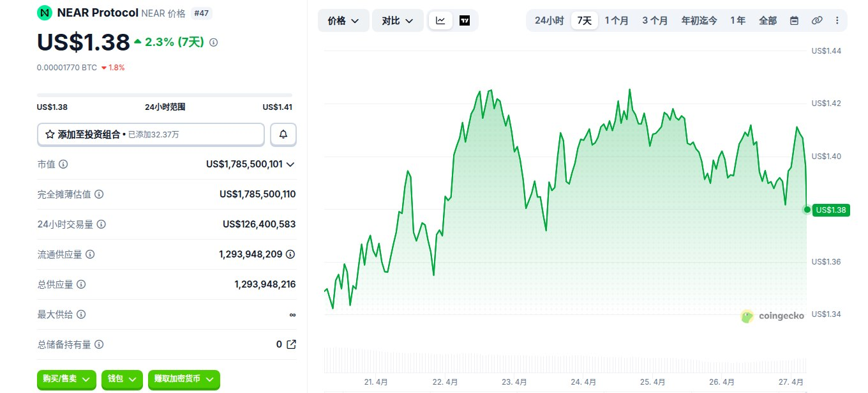Image resolution: width=868 pixels, height=393 pixels.
Task: Open external link icon next to 0
Action: (x=291, y=344)
